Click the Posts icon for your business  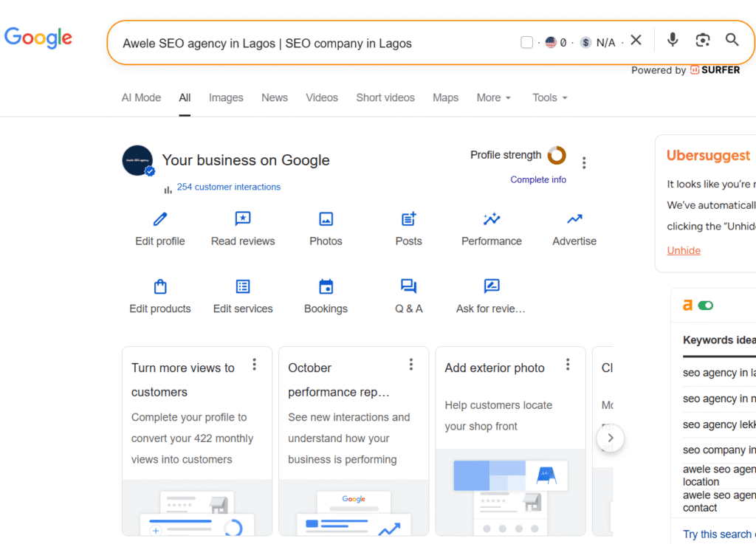[x=408, y=219]
